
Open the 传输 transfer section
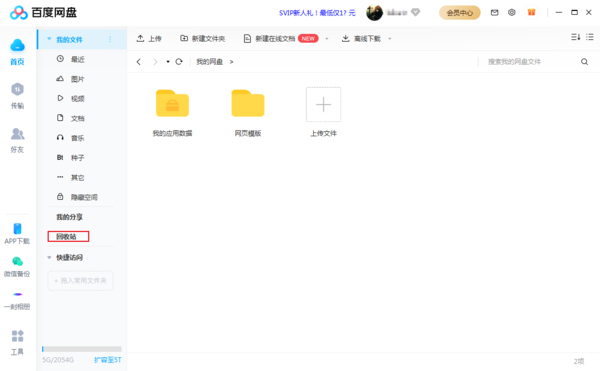[x=17, y=96]
